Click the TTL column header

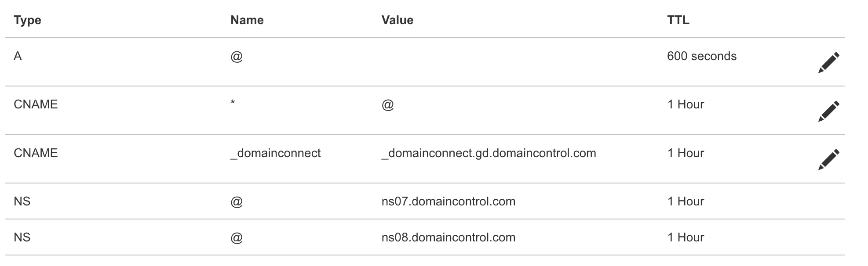(678, 20)
